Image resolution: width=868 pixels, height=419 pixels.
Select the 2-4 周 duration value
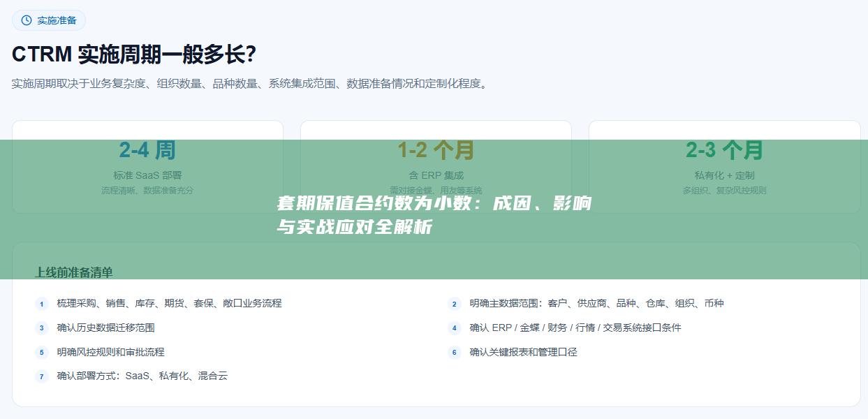pyautogui.click(x=147, y=150)
